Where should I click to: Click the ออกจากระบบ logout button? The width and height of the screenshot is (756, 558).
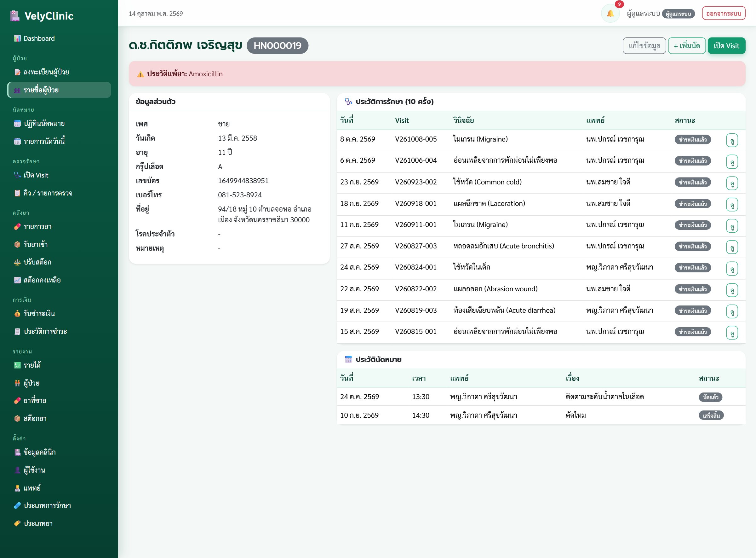pos(723,14)
